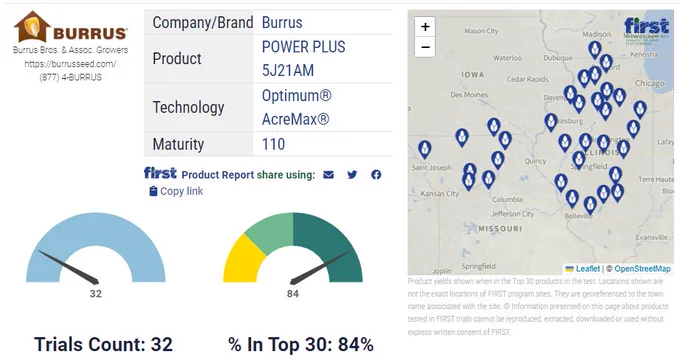Share the product report by email icon
Image resolution: width=680 pixels, height=360 pixels.
(328, 175)
